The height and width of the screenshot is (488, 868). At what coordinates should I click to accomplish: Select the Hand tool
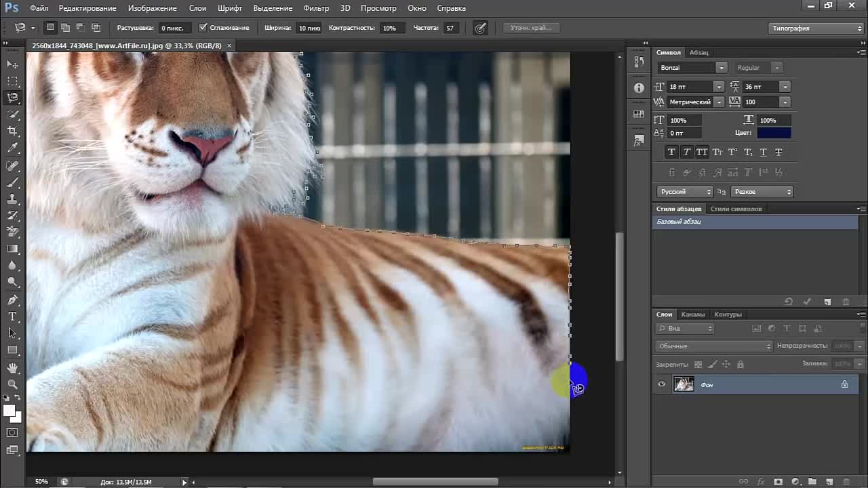(x=12, y=368)
